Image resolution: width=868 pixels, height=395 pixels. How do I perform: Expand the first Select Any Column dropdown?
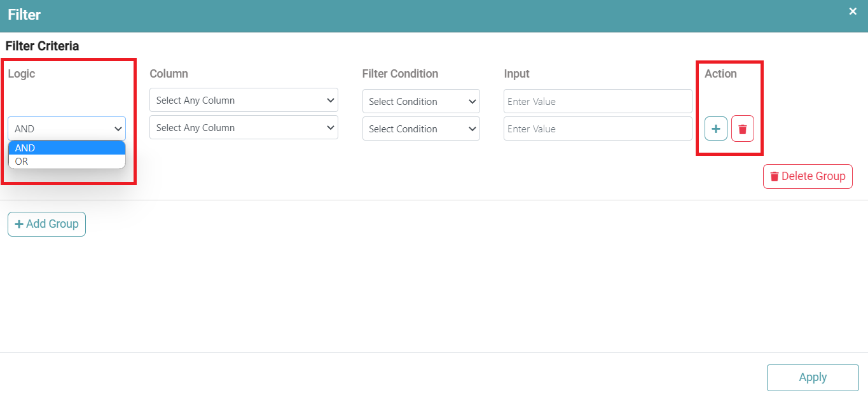(244, 100)
